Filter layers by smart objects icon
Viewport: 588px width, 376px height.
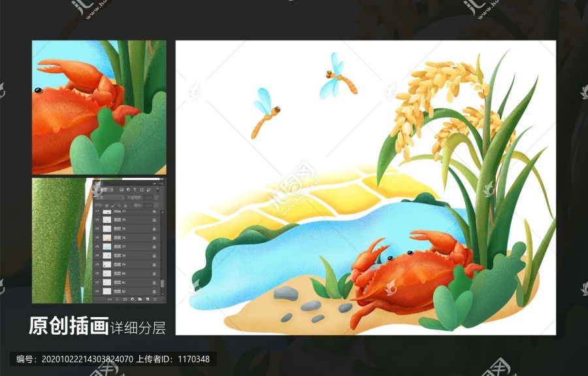pyautogui.click(x=148, y=190)
